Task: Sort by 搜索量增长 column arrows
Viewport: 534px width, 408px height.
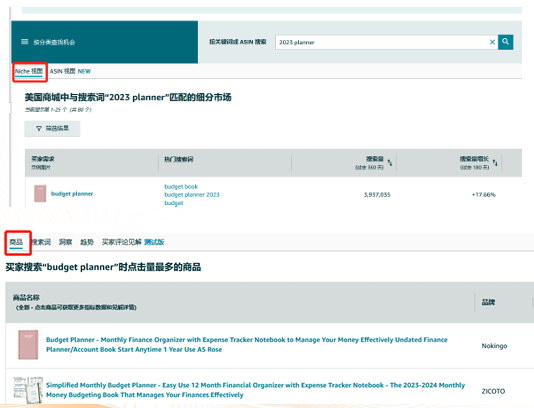Action: click(495, 163)
